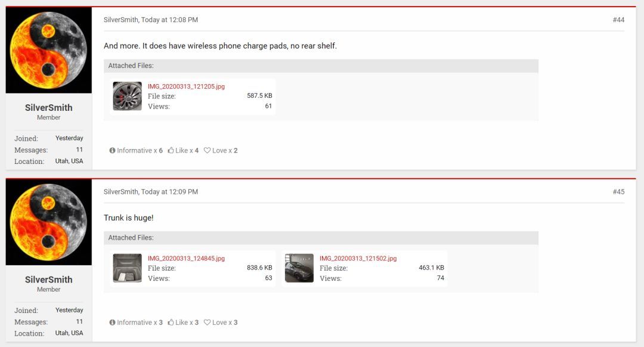Open the trunk photo thumbnail IMG_20200313_124845
The height and width of the screenshot is (347, 644).
point(128,268)
